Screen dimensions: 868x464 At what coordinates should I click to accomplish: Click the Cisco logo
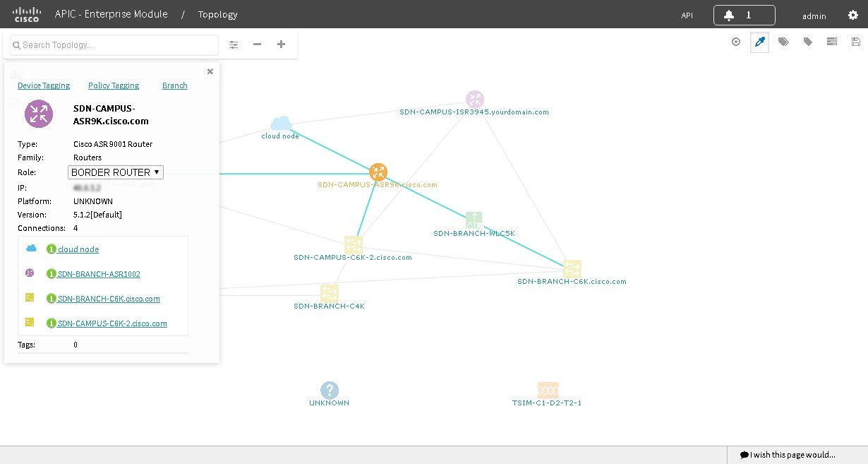(28, 14)
